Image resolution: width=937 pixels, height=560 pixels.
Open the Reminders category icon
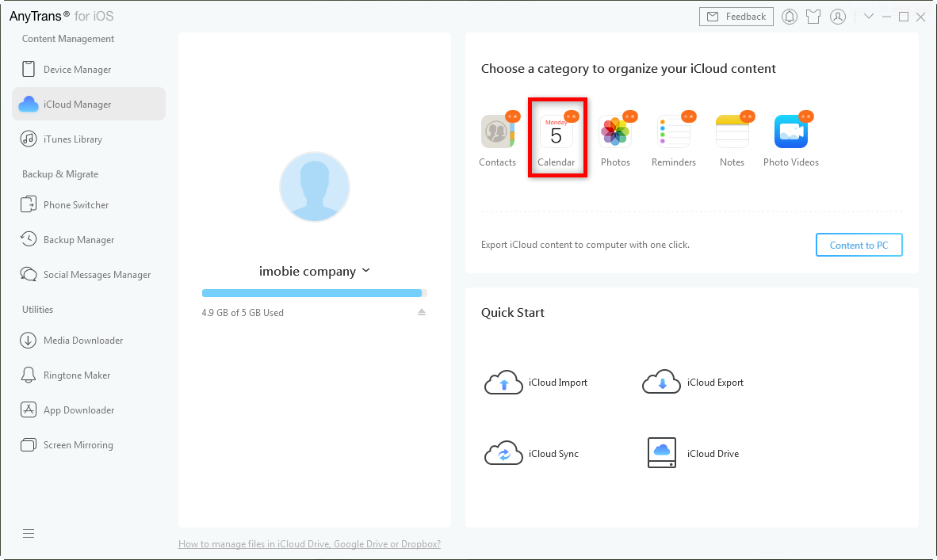coord(674,131)
